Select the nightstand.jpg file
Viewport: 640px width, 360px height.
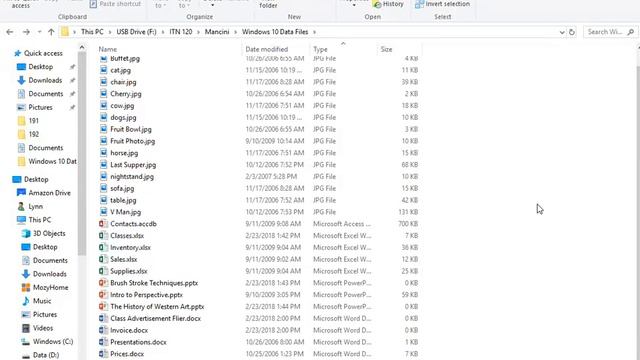point(131,177)
